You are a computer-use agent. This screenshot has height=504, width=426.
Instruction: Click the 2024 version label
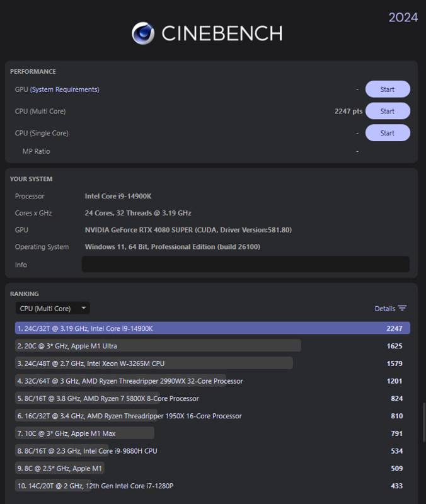[x=403, y=18]
